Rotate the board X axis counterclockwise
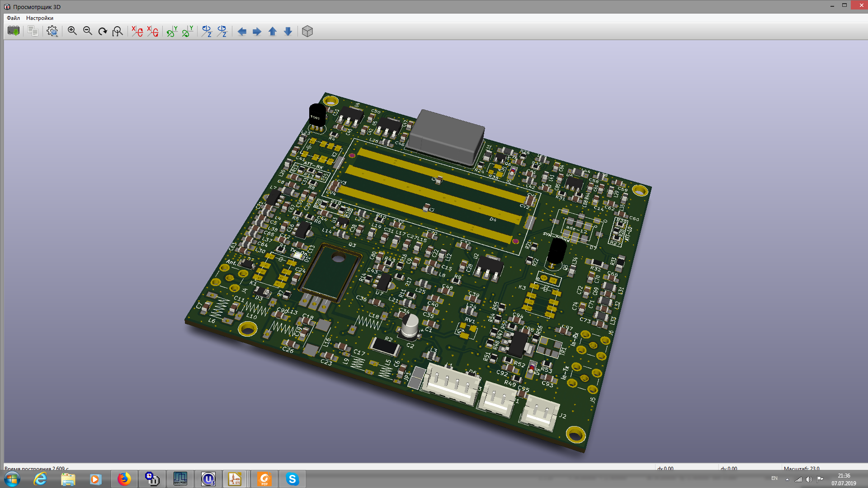 (153, 31)
